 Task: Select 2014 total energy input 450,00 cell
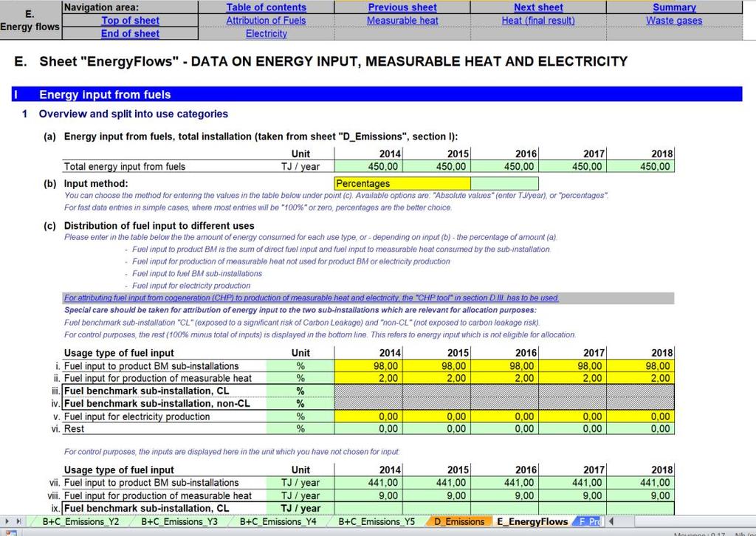pyautogui.click(x=368, y=166)
